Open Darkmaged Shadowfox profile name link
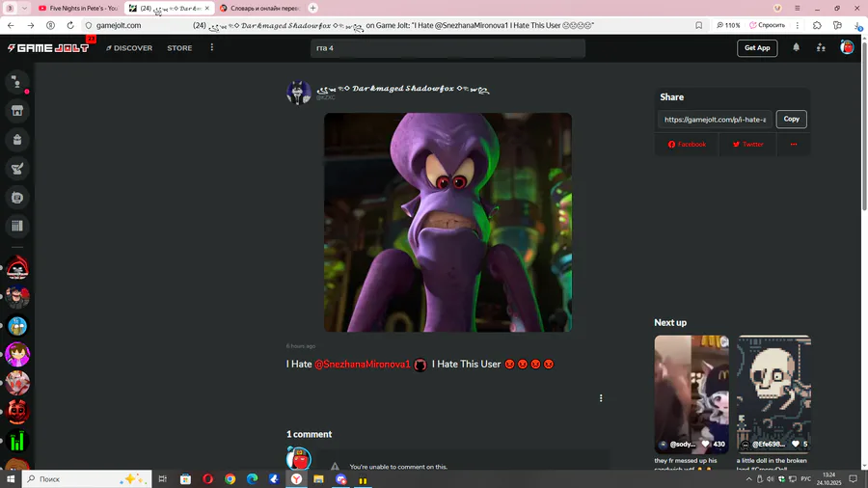Screen dimensions: 868x488 402,89
